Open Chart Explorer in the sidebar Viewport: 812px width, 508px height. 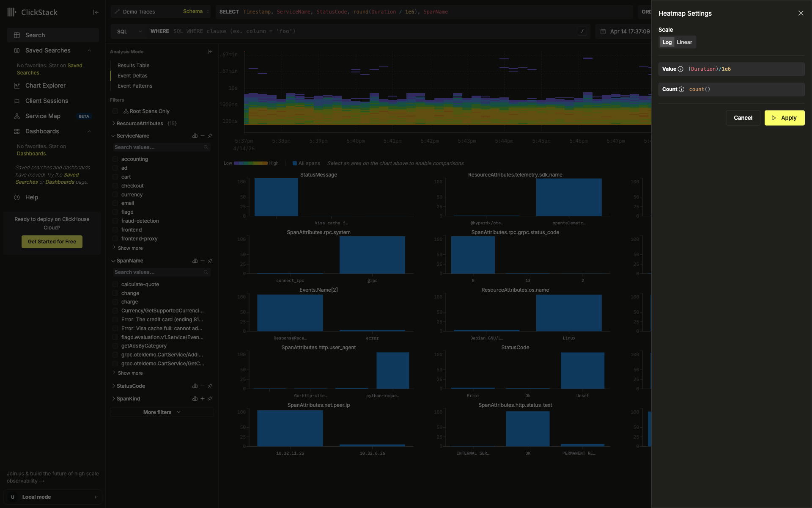pos(45,86)
